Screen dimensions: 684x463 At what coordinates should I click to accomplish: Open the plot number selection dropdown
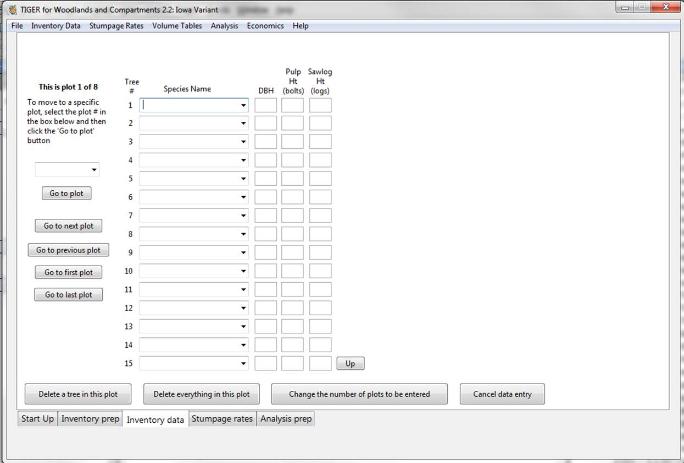point(94,170)
